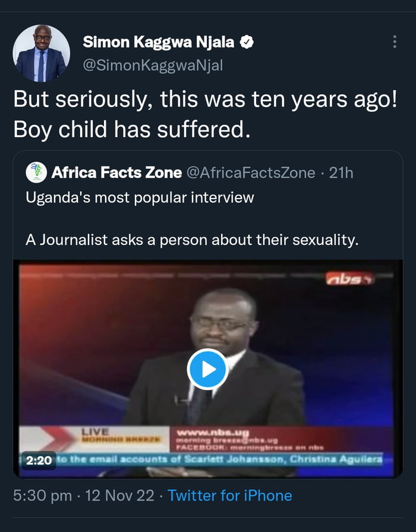The width and height of the screenshot is (416, 532).
Task: Click the 2:20 video duration badge
Action: (39, 459)
